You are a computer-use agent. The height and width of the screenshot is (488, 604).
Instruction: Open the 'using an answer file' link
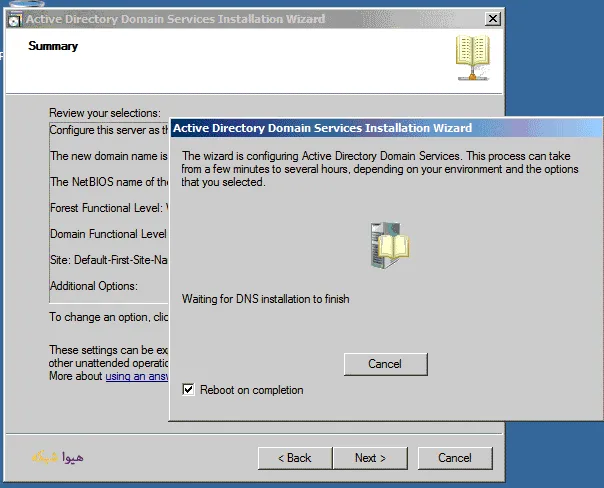pyautogui.click(x=137, y=376)
